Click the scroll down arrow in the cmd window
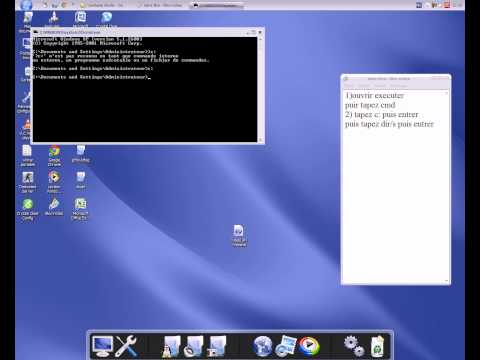 261,140
